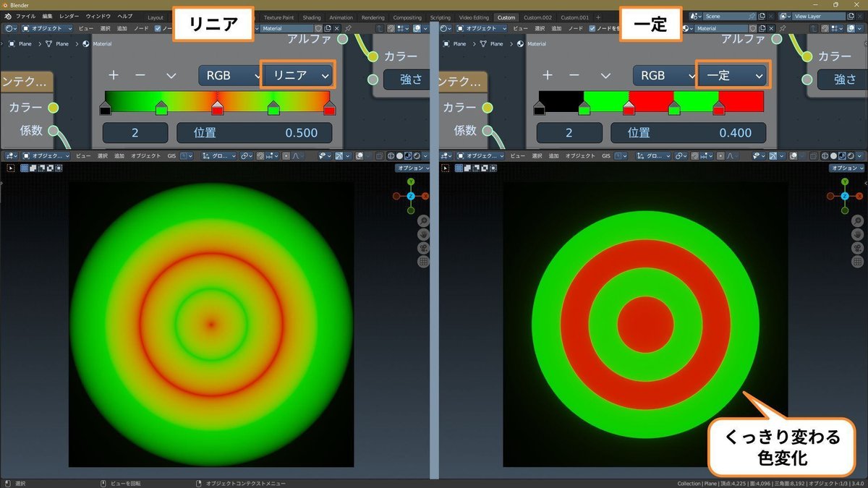Open オプション dropdown in right viewport
The height and width of the screenshot is (488, 868).
click(x=847, y=168)
